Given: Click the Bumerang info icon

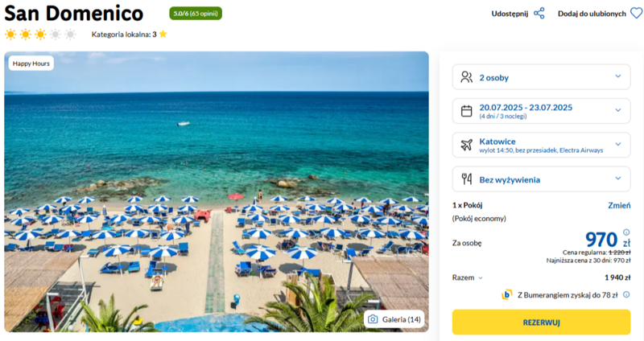Looking at the screenshot, I should coord(626,294).
